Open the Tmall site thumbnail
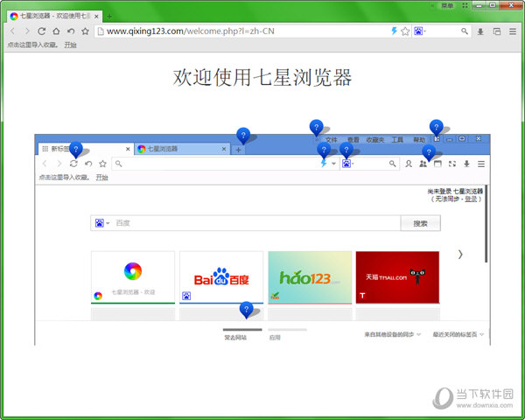The height and width of the screenshot is (420, 525). pyautogui.click(x=396, y=276)
